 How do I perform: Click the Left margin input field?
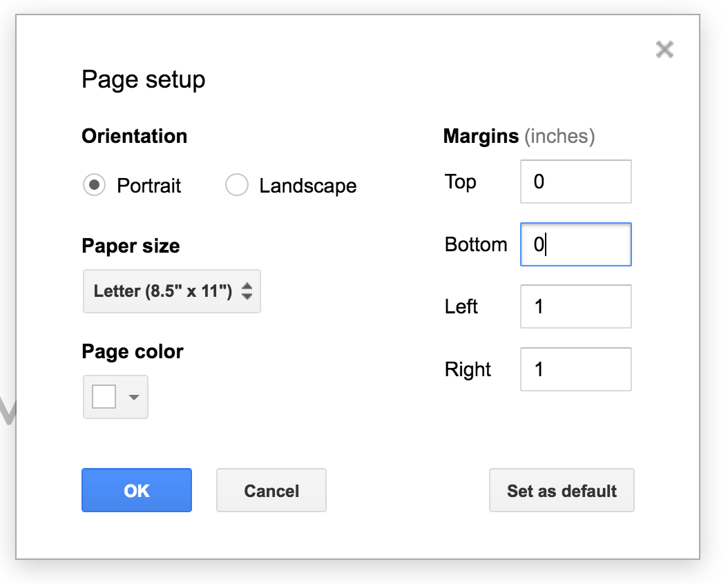point(575,306)
